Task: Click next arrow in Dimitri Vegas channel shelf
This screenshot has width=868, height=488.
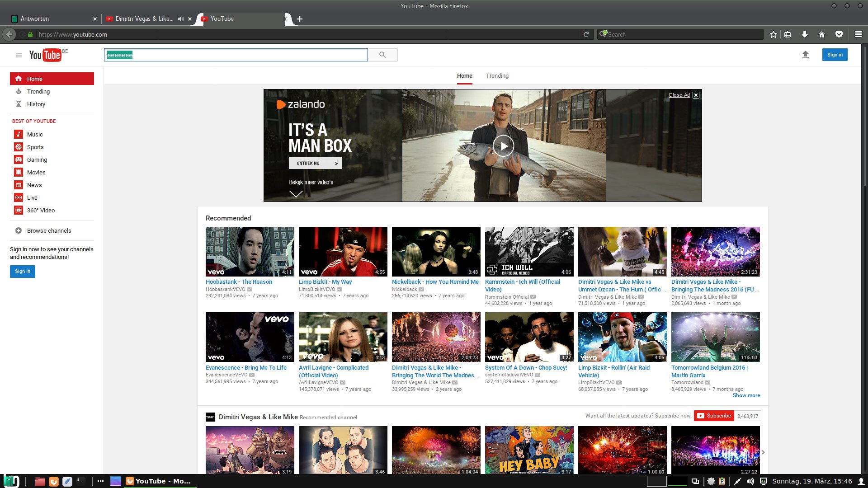Action: (763, 452)
